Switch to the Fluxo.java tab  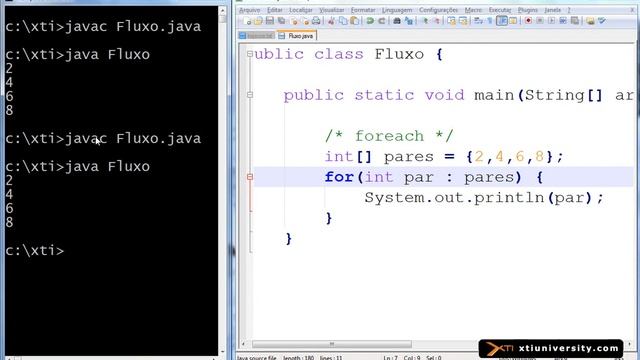[297, 36]
